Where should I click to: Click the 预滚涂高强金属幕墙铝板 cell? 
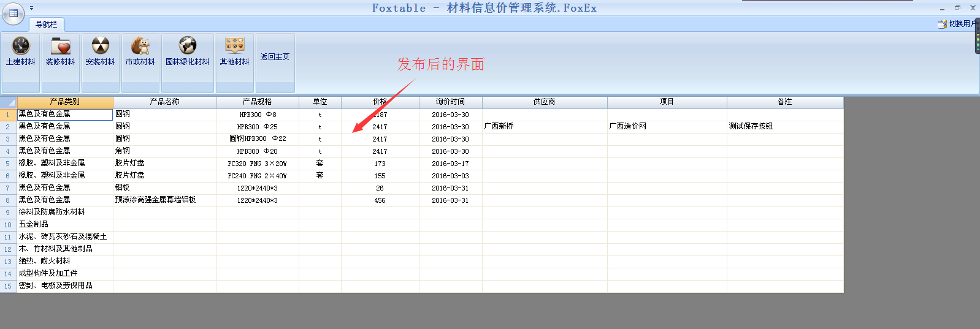pyautogui.click(x=165, y=200)
